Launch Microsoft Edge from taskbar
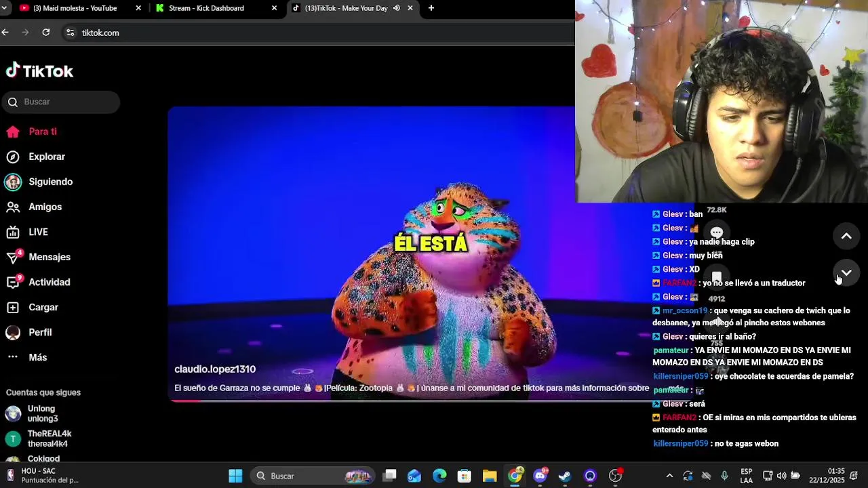The width and height of the screenshot is (868, 488). pyautogui.click(x=439, y=476)
